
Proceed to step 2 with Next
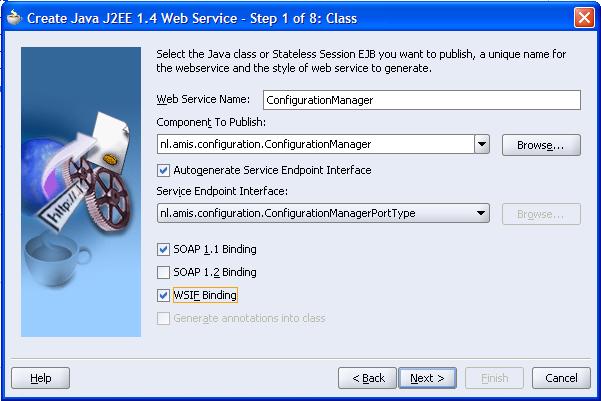click(x=427, y=378)
